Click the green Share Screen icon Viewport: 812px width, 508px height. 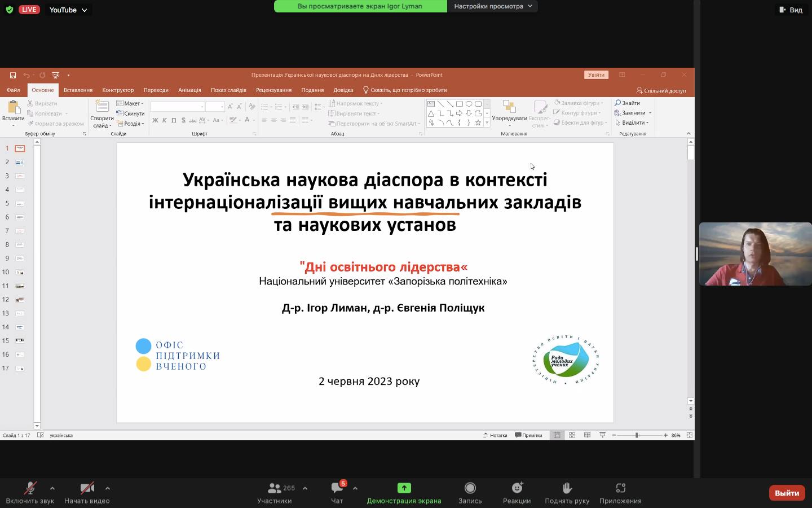pos(404,488)
